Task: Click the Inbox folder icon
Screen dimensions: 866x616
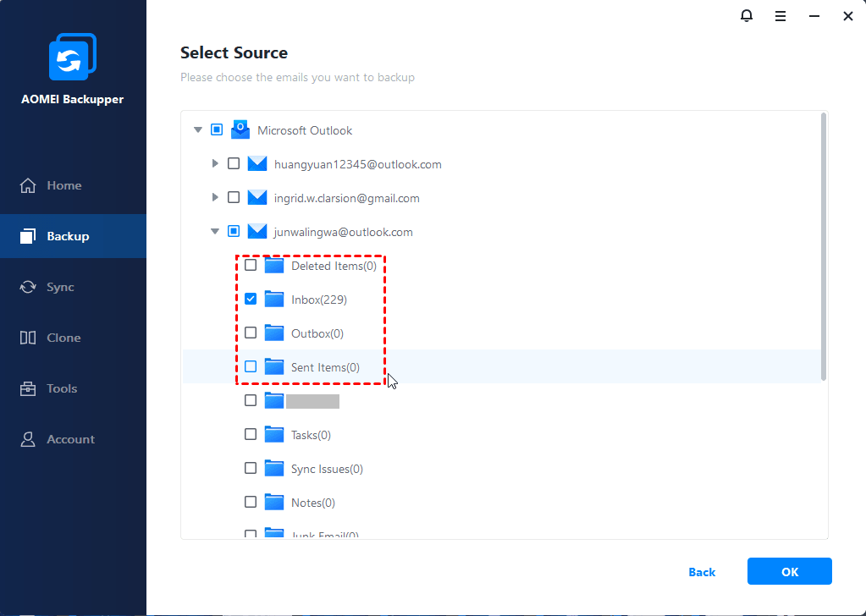Action: point(273,299)
